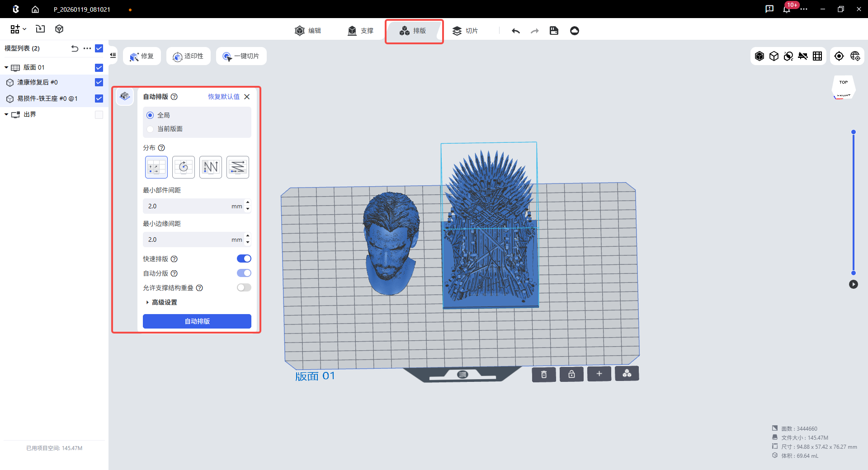This screenshot has width=868, height=470.
Task: Click the 一键切片 one-click slice button
Action: (241, 56)
